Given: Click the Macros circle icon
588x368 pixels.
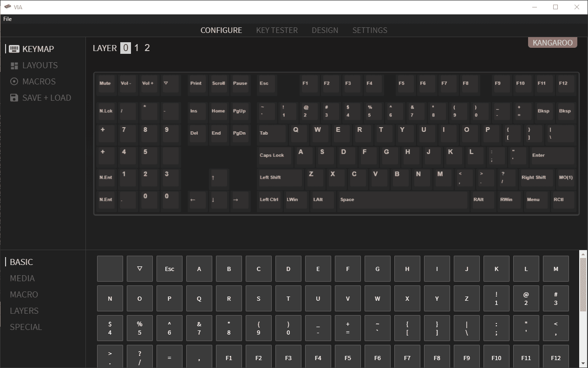Looking at the screenshot, I should pos(14,82).
